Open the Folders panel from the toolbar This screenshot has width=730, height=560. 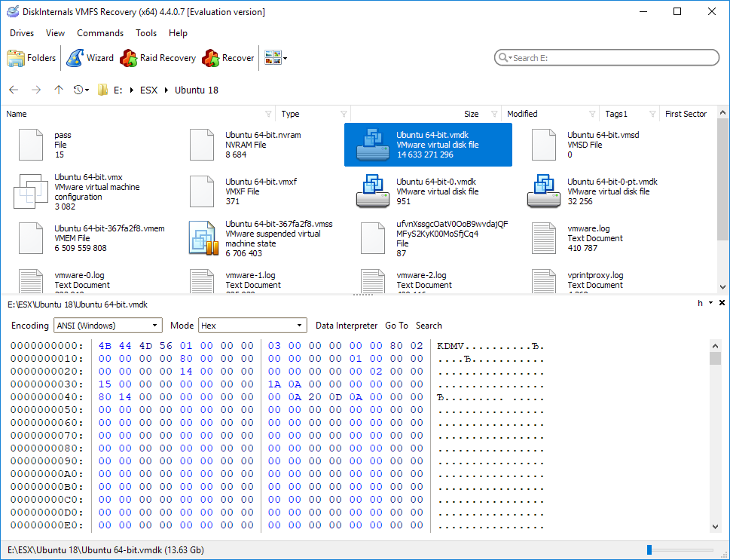coord(31,58)
